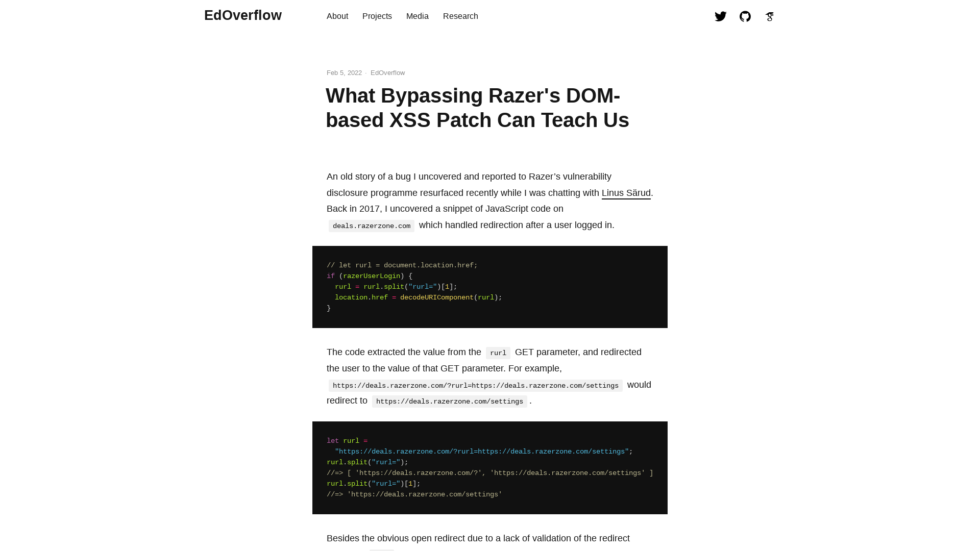The width and height of the screenshot is (980, 551).
Task: Open the Projects menu item
Action: pos(377,16)
